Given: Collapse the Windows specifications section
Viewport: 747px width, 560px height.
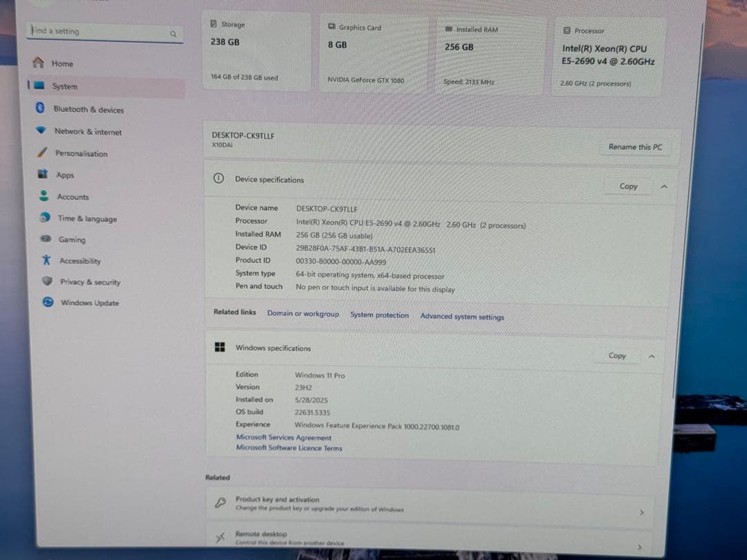Looking at the screenshot, I should (x=651, y=355).
